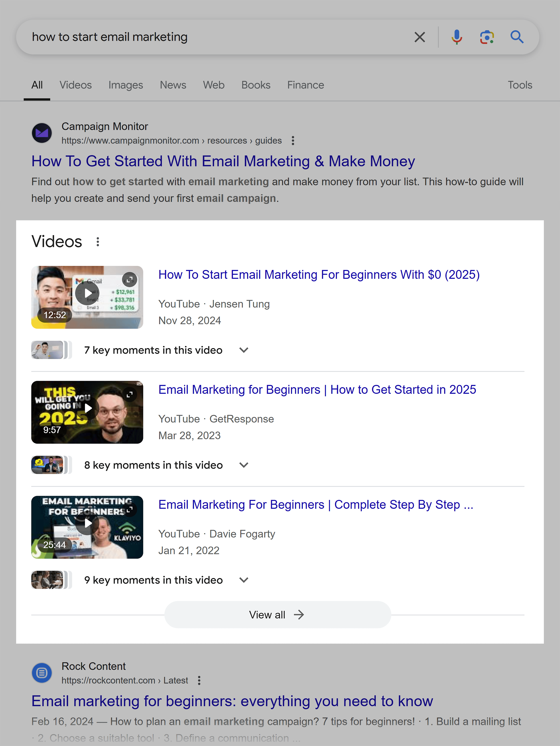Viewport: 560px width, 746px height.
Task: Expand preview on Davie Fogarty thumbnail
Action: [x=129, y=509]
